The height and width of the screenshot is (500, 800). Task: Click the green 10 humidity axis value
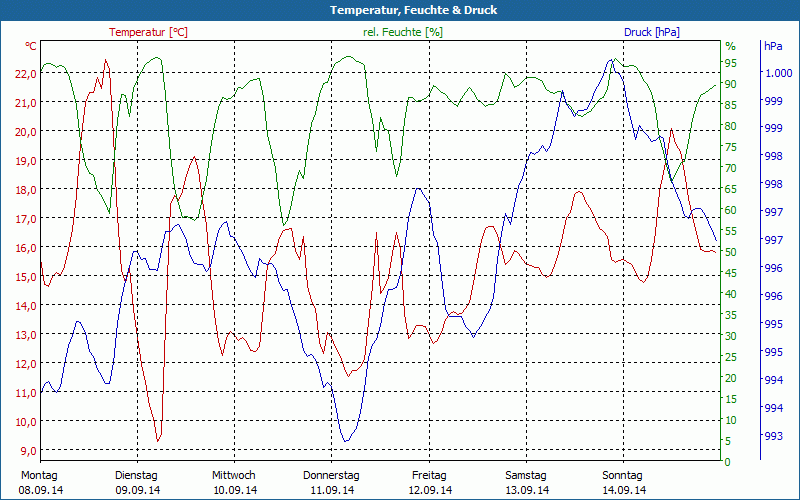tap(731, 420)
